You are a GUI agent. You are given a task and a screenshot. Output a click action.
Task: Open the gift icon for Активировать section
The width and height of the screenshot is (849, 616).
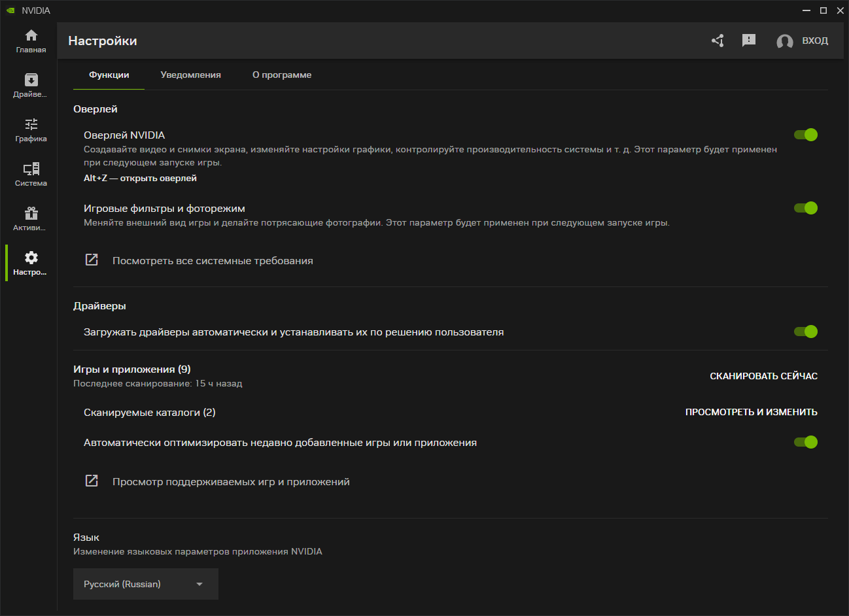click(x=31, y=213)
